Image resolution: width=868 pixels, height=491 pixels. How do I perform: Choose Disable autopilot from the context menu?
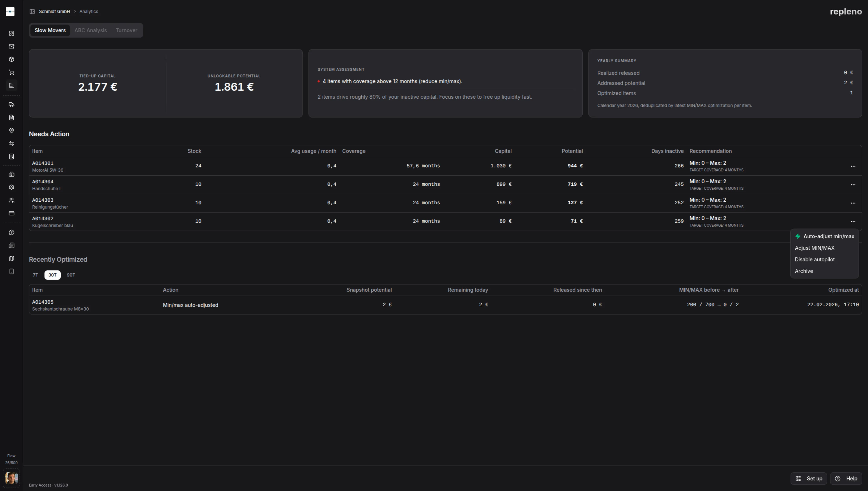click(815, 259)
